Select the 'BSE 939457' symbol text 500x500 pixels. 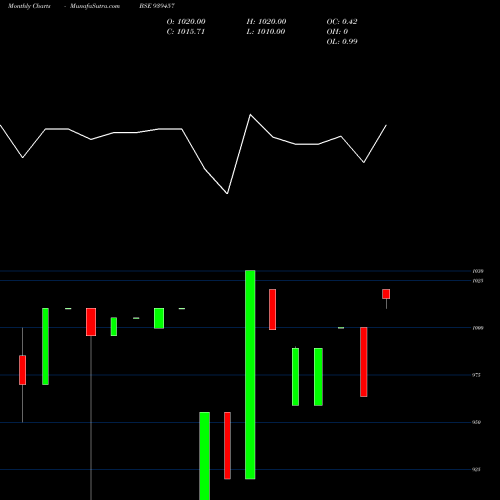157,6
